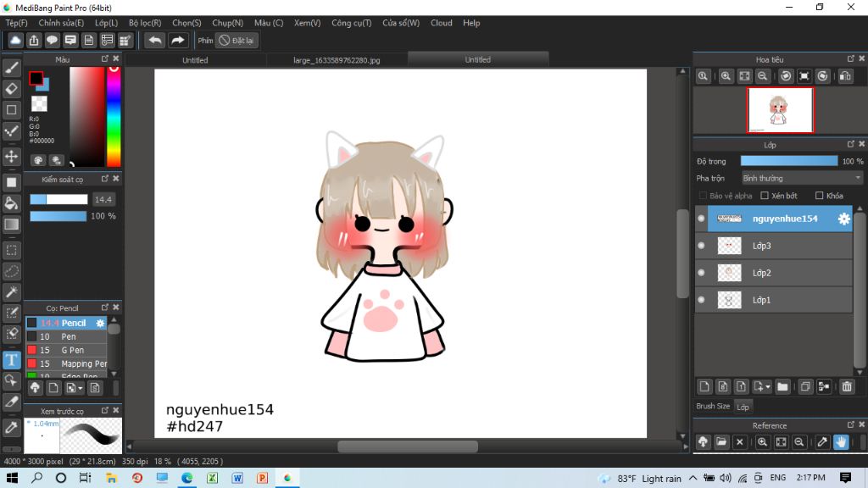This screenshot has width=868, height=488.
Task: Adjust the brush size slider
Action: coord(58,199)
